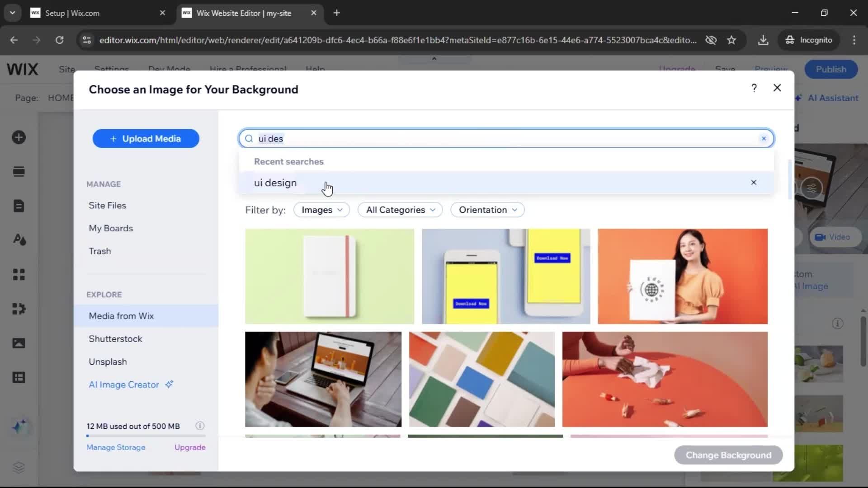The width and height of the screenshot is (868, 488).
Task: Close the Choose an Image dialog
Action: pos(777,88)
